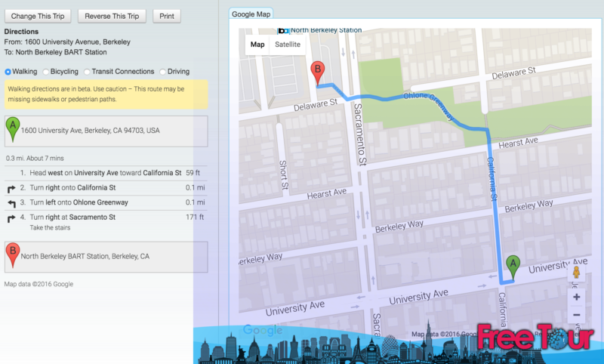This screenshot has height=364, width=604.
Task: Click the Print button
Action: click(x=166, y=16)
